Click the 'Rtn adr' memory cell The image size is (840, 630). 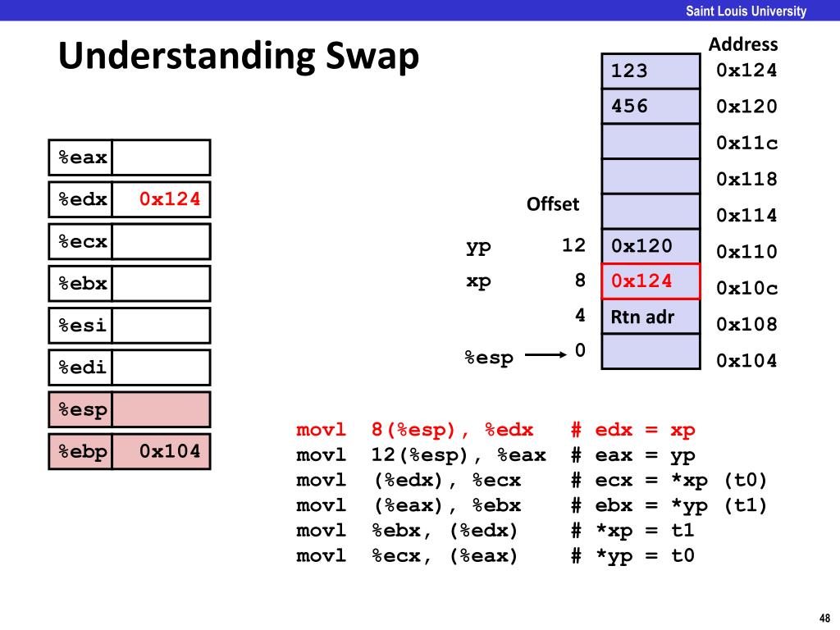(x=651, y=317)
